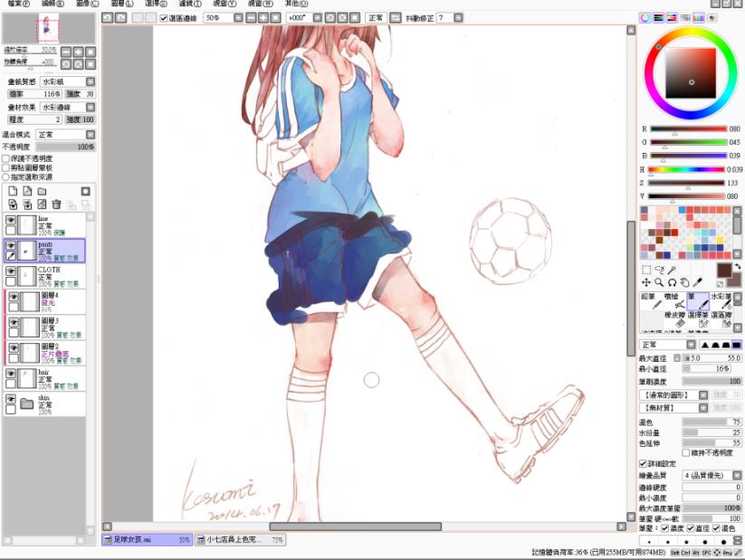Viewport: 745px width, 560px height.
Task: Open the 混合模式 layer blend dropdown
Action: [x=65, y=135]
